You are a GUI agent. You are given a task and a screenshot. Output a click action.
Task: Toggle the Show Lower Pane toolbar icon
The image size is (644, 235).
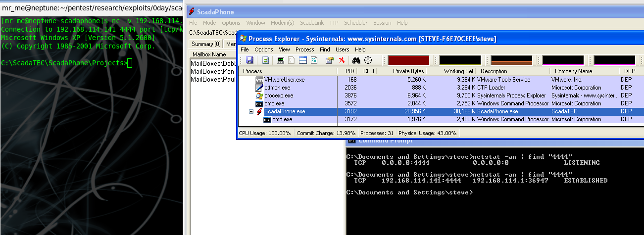[302, 60]
